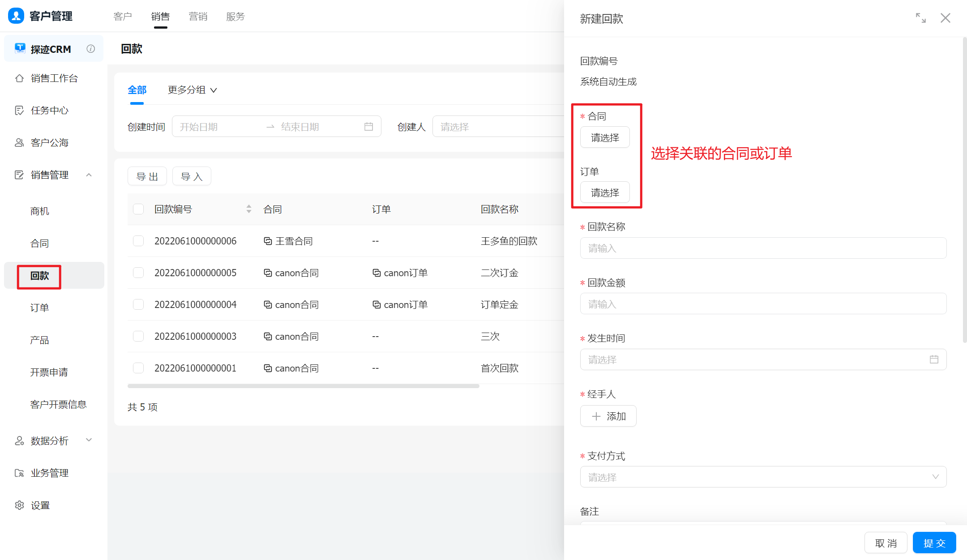Collapse the 销售管理 menu group
Image resolution: width=967 pixels, height=560 pixels.
89,175
